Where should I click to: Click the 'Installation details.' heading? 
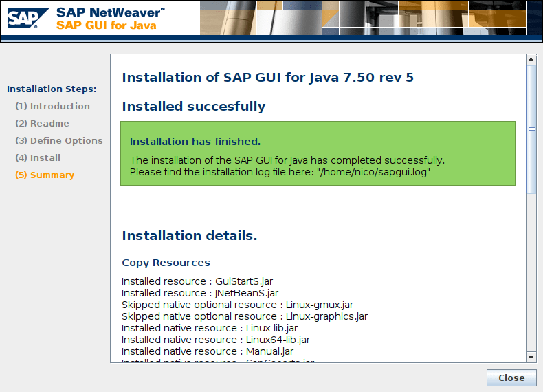point(190,236)
